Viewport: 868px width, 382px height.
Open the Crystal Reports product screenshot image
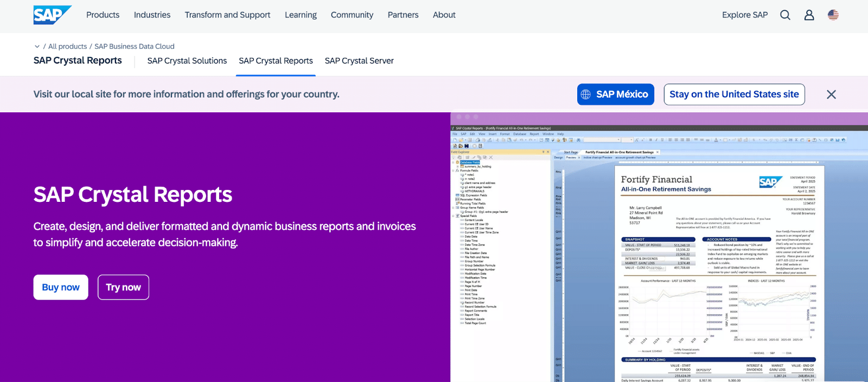pos(659,247)
